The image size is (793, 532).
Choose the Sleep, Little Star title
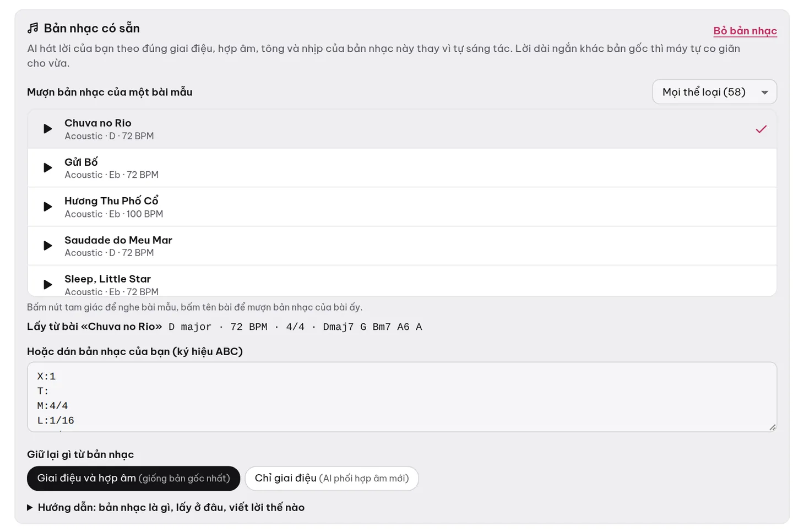click(107, 279)
